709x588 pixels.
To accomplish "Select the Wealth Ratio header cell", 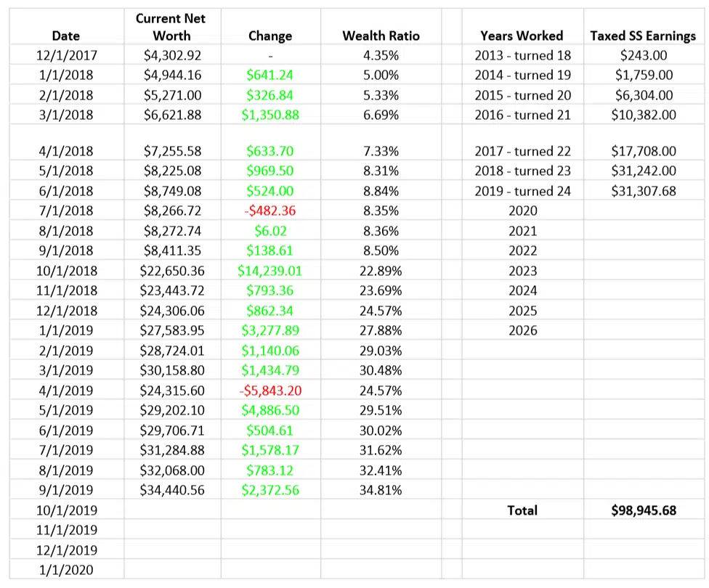I will 381,36.
